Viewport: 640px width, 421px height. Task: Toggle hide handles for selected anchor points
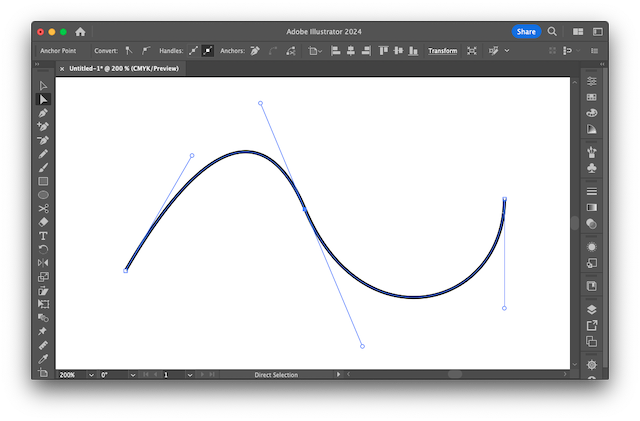(x=208, y=50)
